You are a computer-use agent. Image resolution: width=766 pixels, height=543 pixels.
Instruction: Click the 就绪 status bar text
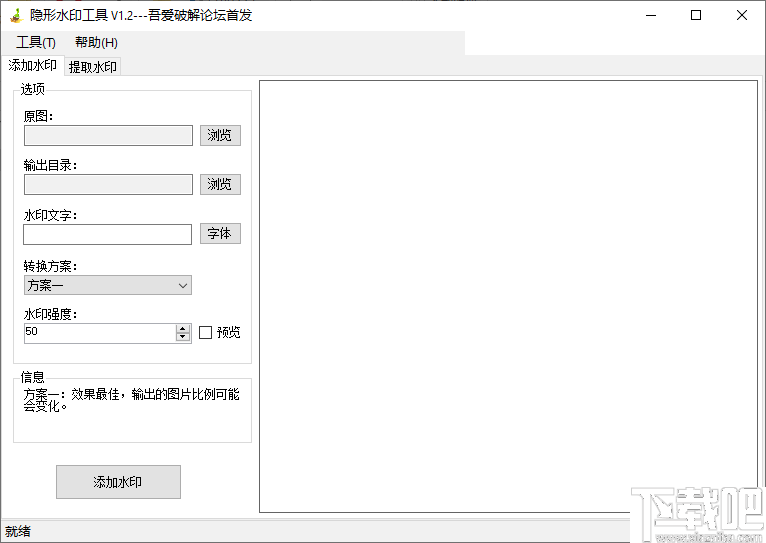tap(18, 531)
